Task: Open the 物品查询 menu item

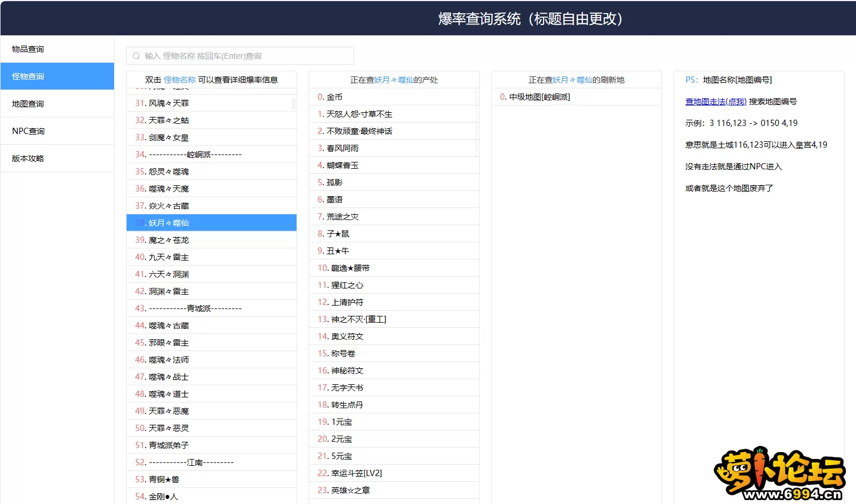Action: coord(57,49)
